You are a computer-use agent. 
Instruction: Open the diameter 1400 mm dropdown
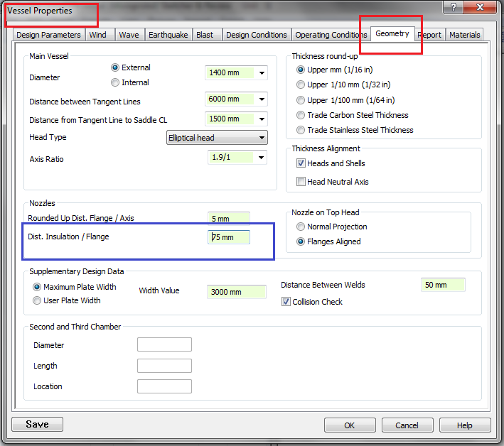click(x=262, y=73)
